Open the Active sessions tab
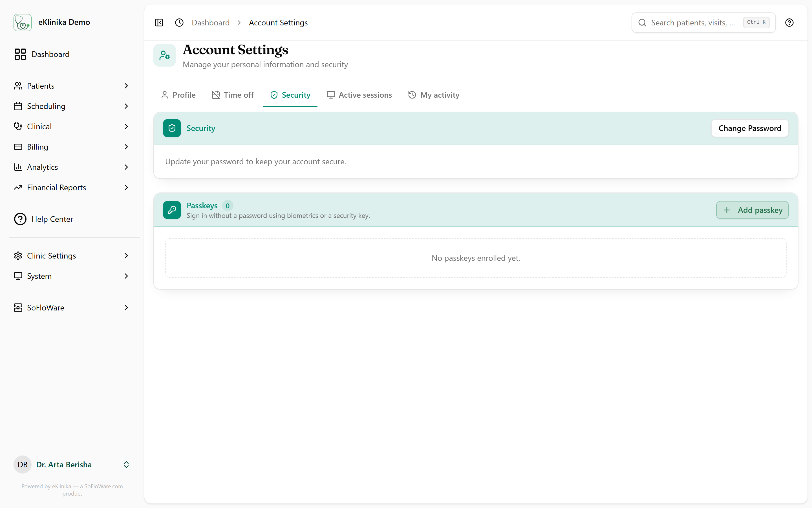Viewport: 812px width, 508px height. pos(359,95)
